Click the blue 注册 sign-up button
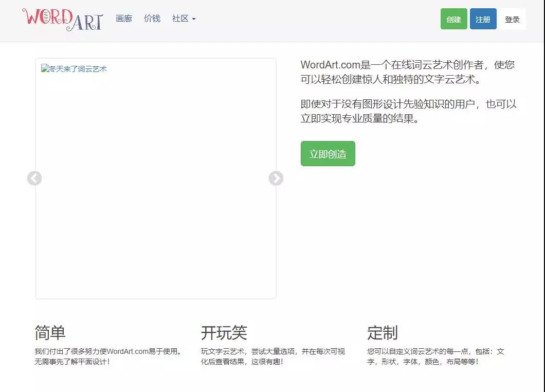This screenshot has height=392, width=545. 483,19
